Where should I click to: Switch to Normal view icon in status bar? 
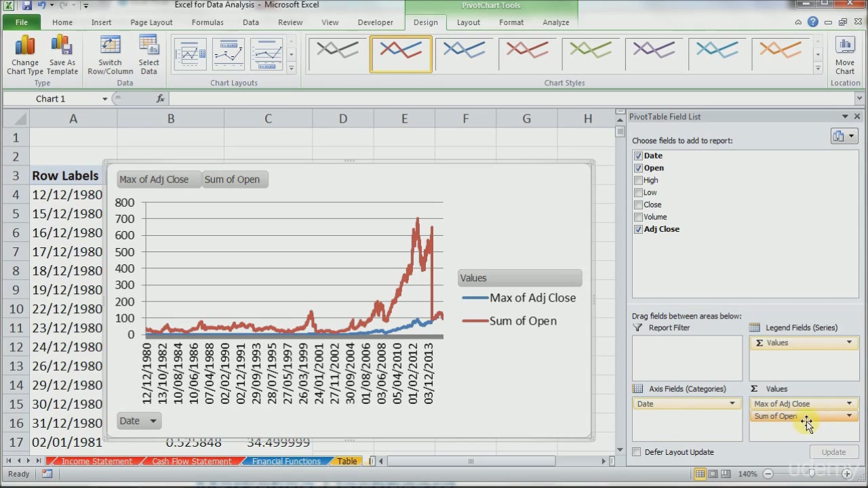coord(699,474)
